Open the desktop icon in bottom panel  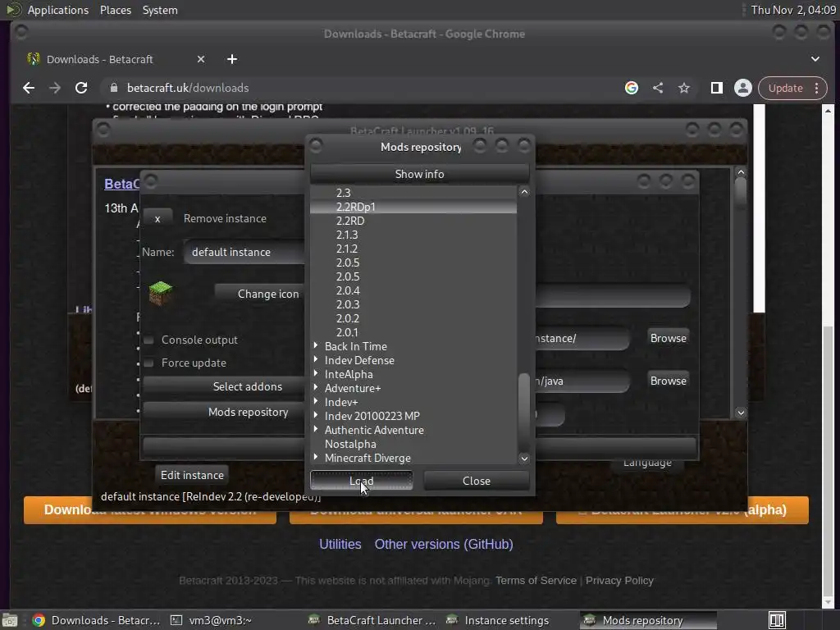pos(10,620)
